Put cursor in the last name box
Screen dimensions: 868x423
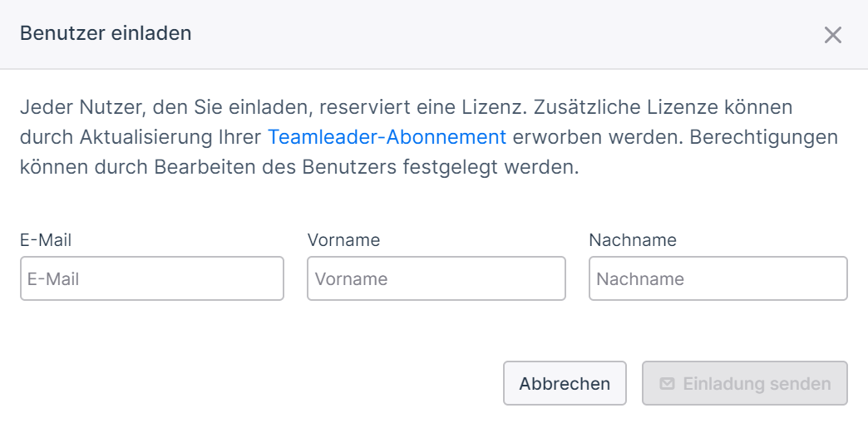(718, 278)
